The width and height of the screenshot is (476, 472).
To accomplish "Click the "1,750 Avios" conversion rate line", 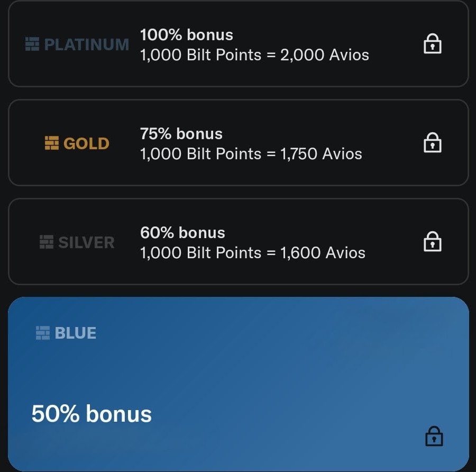I will point(251,154).
